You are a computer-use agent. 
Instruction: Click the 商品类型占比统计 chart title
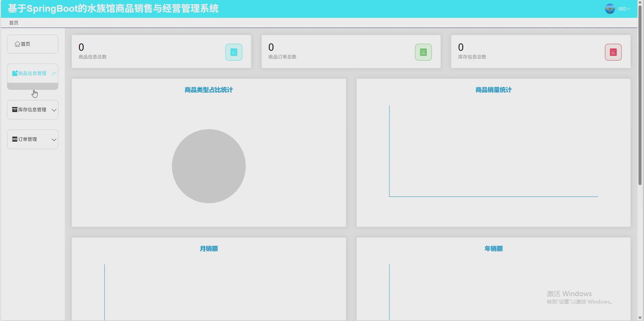coord(209,90)
